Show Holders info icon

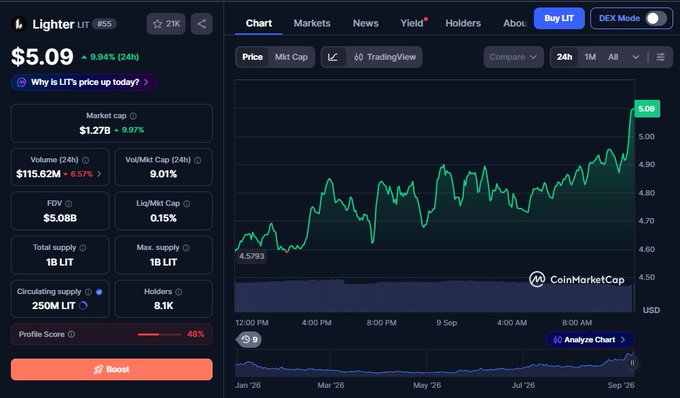(x=179, y=292)
